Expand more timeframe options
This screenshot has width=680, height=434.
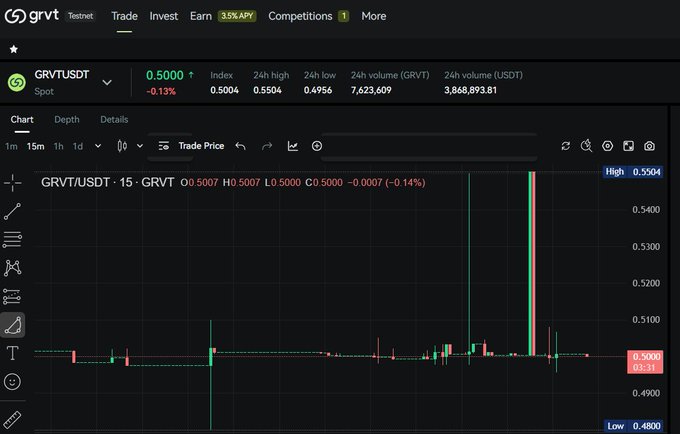click(98, 146)
